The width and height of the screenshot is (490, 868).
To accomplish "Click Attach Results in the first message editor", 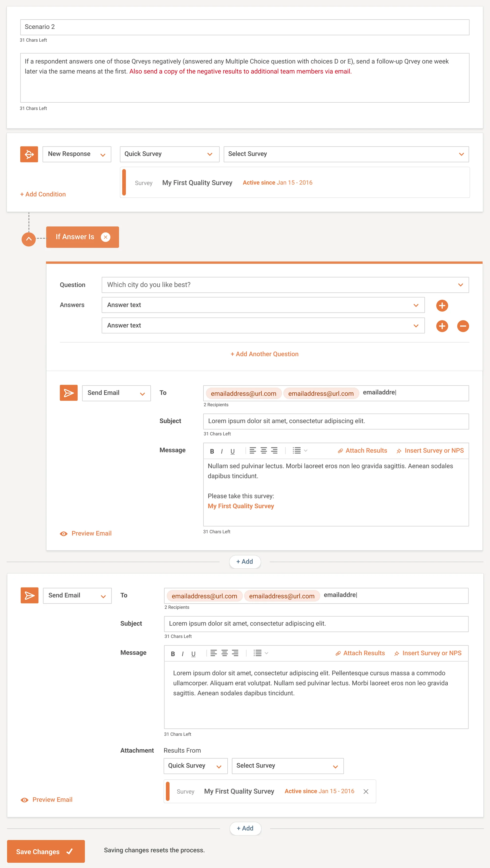I will click(x=362, y=451).
